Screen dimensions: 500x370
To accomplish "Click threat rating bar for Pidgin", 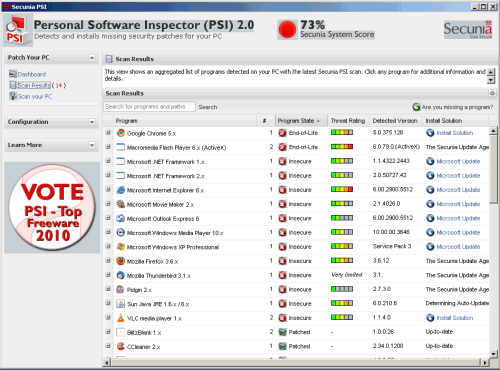I will 342,289.
